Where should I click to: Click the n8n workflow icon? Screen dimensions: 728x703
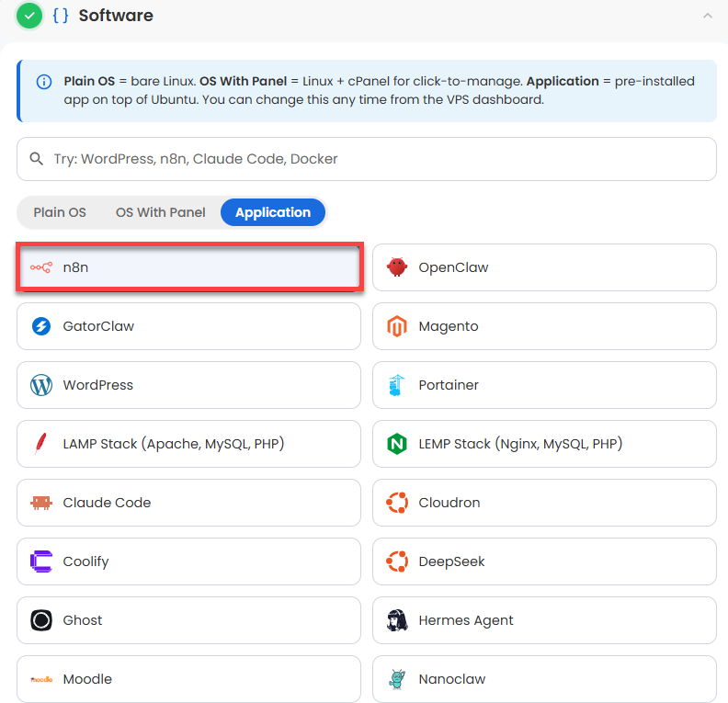click(x=41, y=267)
